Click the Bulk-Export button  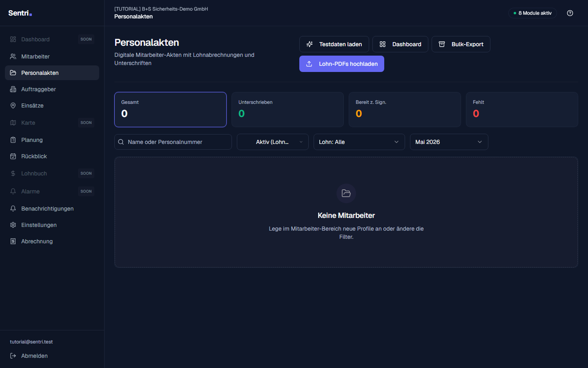coord(461,44)
